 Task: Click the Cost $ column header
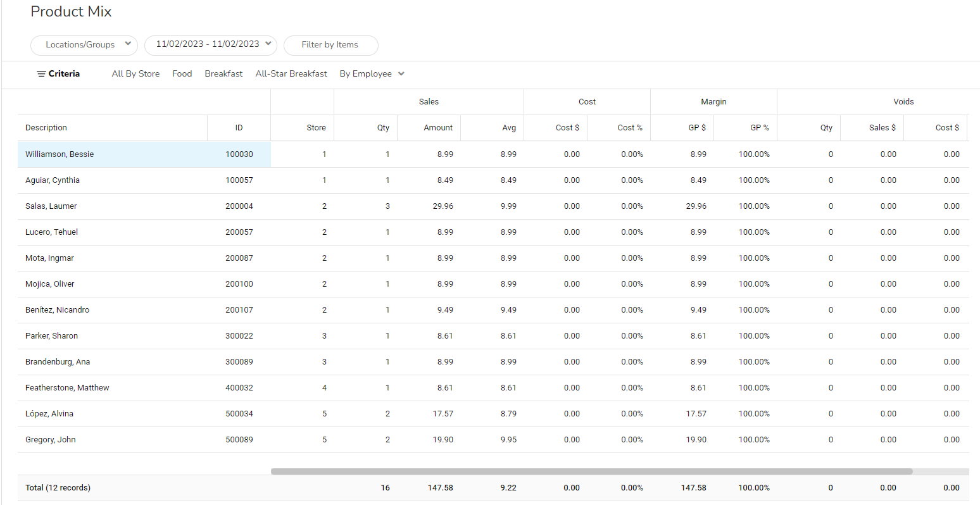(x=567, y=128)
